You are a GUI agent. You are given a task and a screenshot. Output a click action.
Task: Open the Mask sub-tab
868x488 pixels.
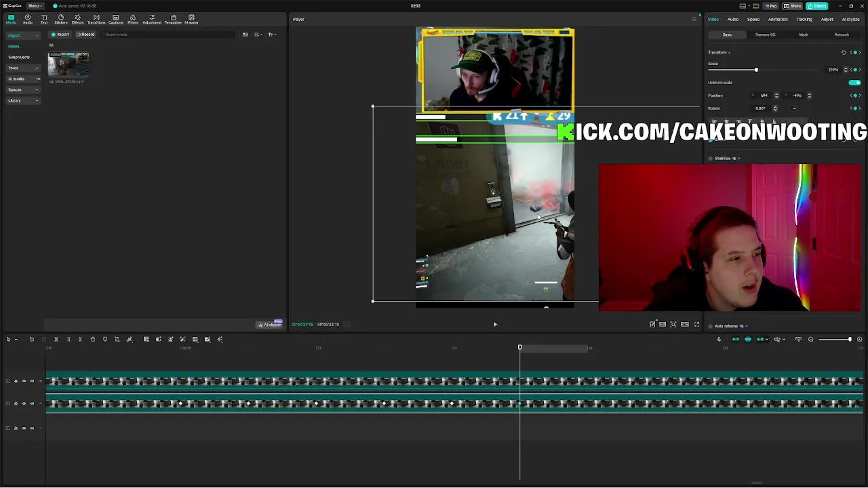click(804, 35)
